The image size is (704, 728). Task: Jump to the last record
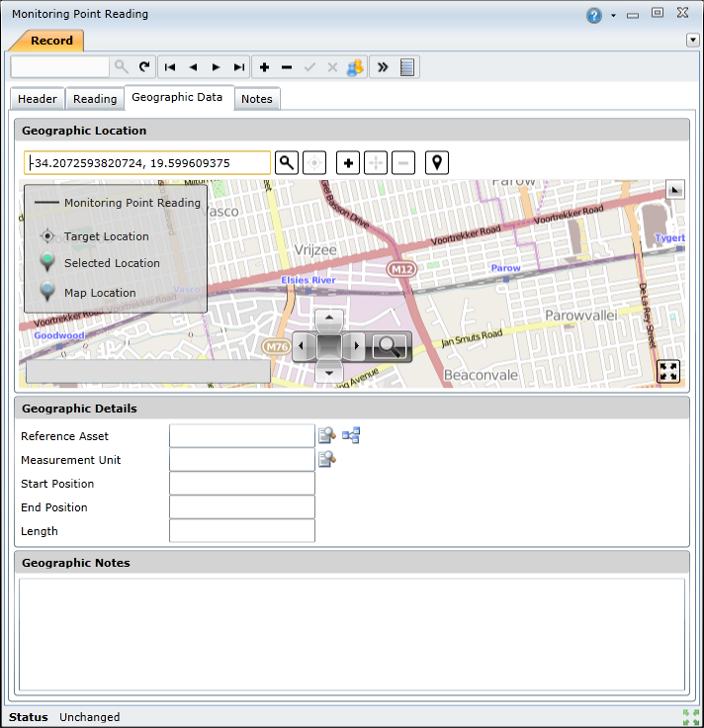pos(238,67)
